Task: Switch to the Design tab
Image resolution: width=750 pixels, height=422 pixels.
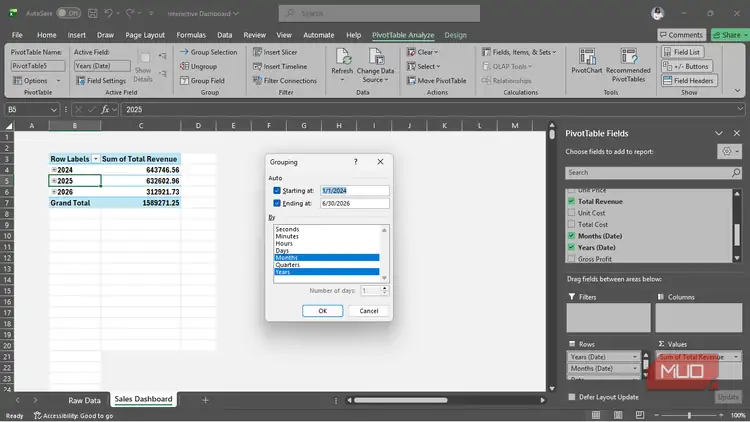Action: (455, 35)
